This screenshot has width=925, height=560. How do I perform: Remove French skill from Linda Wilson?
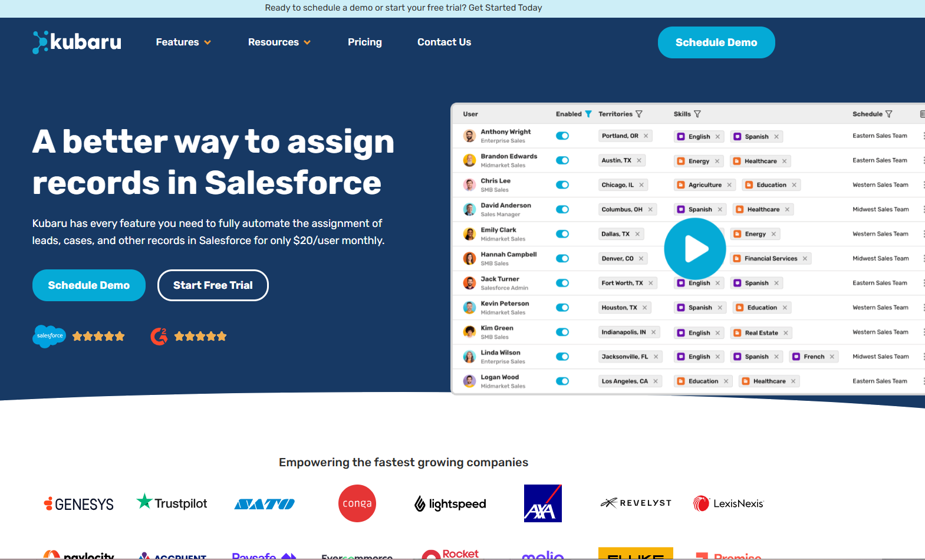point(832,357)
